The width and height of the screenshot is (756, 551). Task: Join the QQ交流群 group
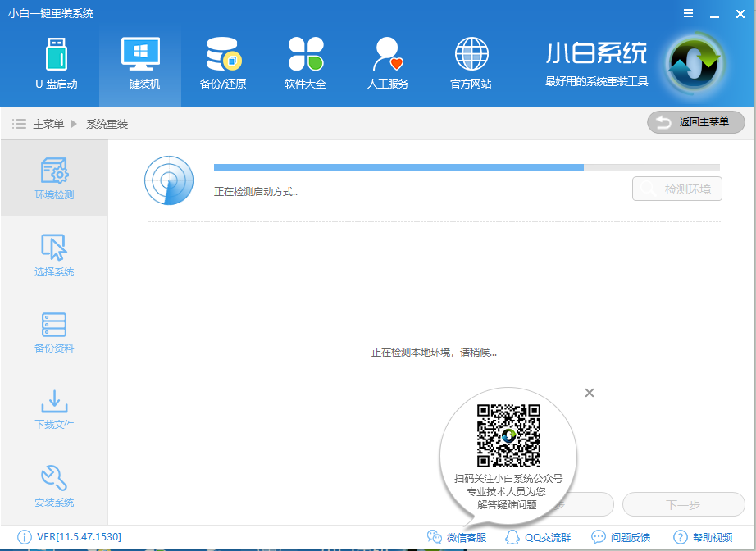tap(539, 537)
